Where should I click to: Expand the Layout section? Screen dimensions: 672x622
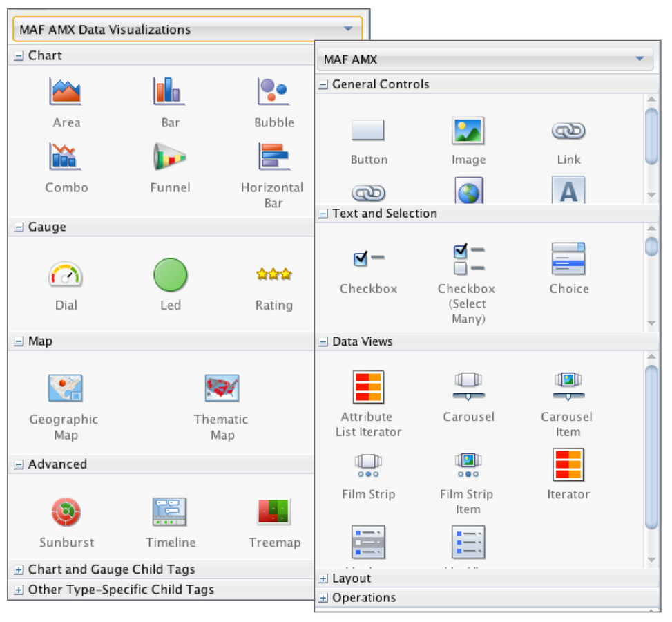[323, 578]
